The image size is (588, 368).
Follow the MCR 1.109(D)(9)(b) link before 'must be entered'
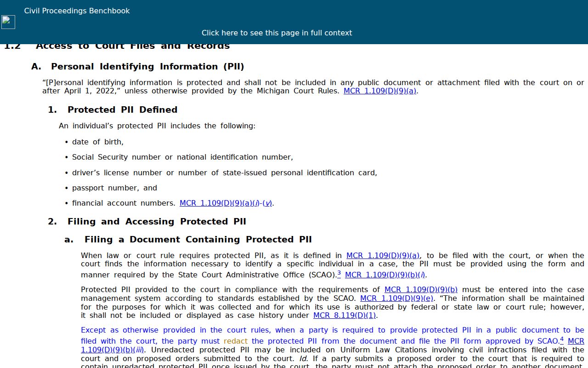[x=421, y=290]
